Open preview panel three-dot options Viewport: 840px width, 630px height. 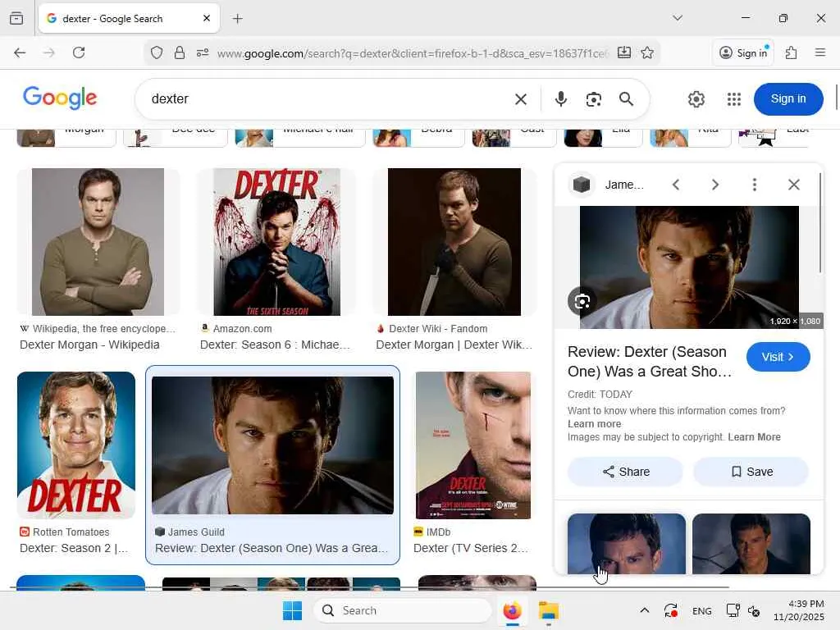(x=755, y=185)
